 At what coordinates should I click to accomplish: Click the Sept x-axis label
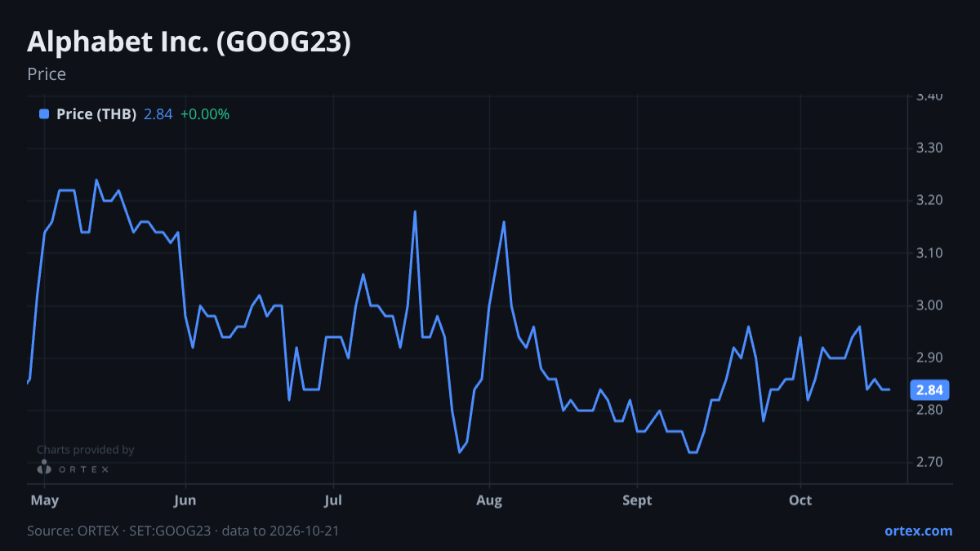coord(637,500)
